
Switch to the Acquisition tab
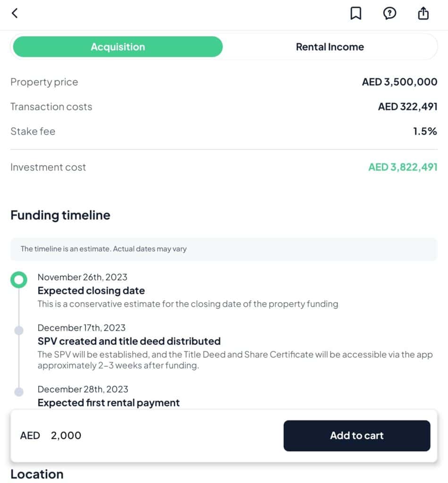tap(118, 47)
